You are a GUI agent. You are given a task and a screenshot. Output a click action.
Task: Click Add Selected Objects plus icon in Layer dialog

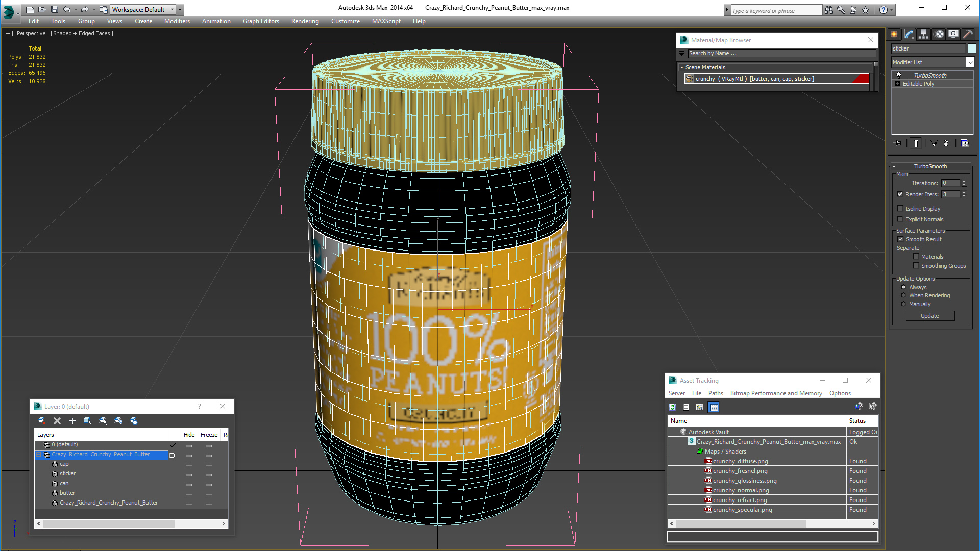[72, 421]
